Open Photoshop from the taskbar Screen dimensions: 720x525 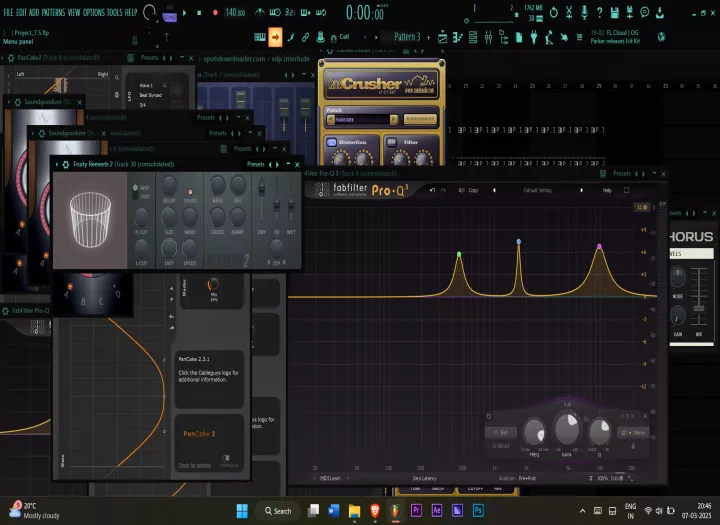(x=478, y=510)
